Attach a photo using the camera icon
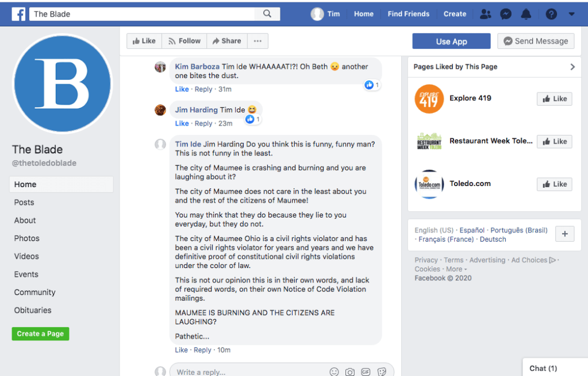 click(350, 372)
